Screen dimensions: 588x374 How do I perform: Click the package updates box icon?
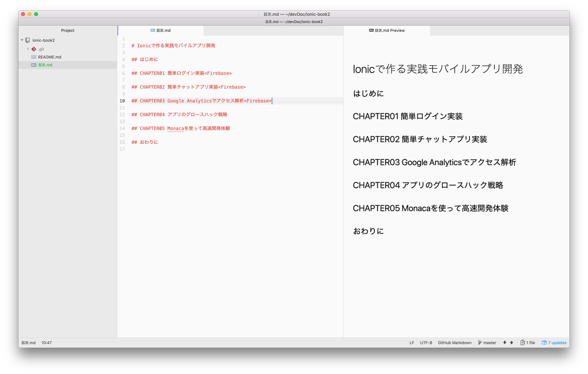coord(544,343)
